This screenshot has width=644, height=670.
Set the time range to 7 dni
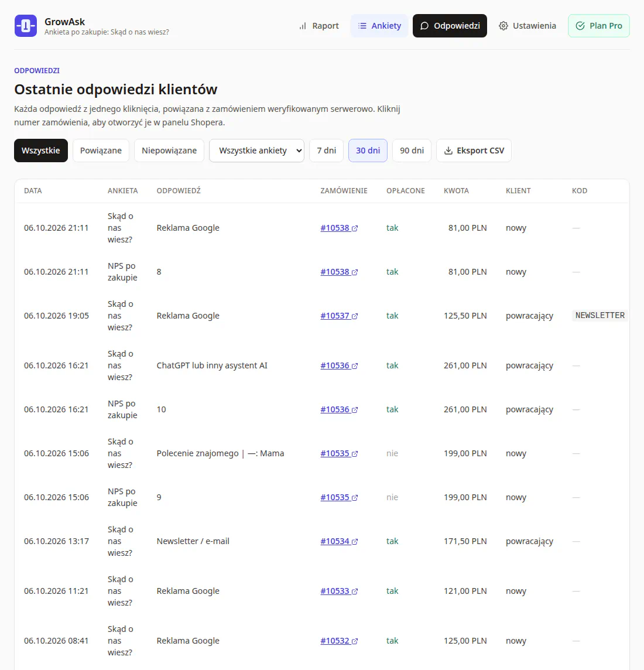(x=326, y=151)
